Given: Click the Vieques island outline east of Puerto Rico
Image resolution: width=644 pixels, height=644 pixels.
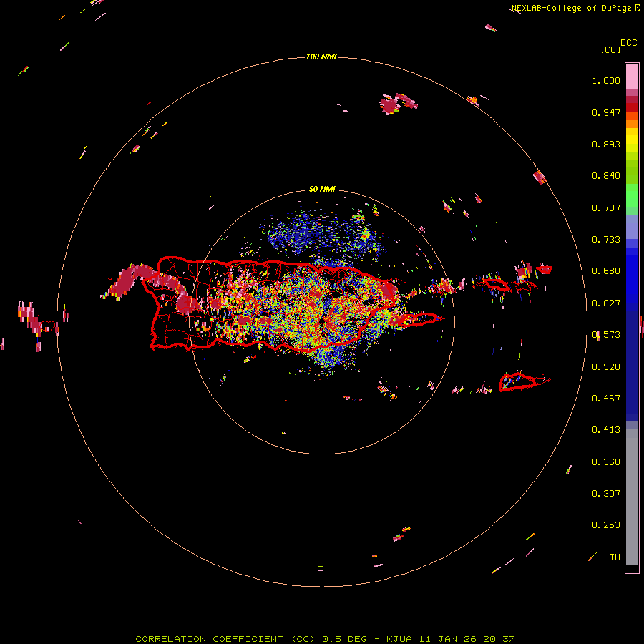Looking at the screenshot, I should [418, 319].
